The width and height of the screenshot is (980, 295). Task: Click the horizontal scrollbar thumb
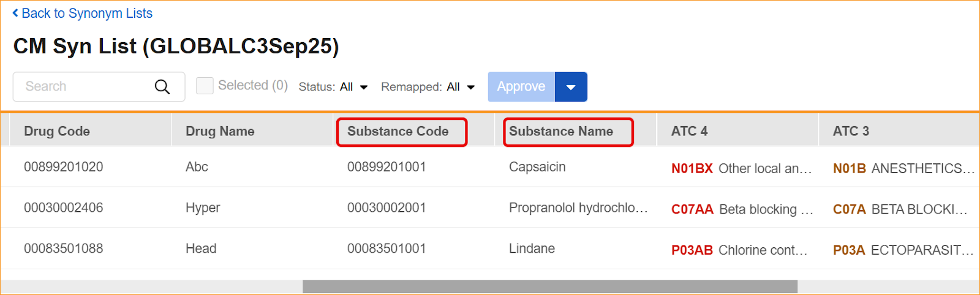[549, 286]
